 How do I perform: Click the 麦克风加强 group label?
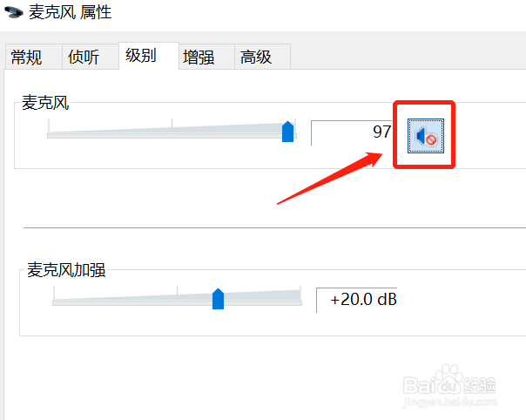[x=66, y=270]
